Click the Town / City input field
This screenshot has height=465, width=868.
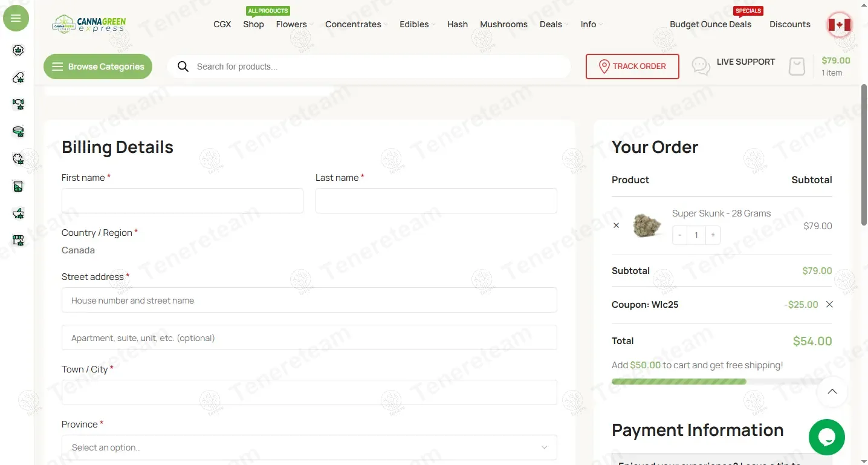click(309, 392)
